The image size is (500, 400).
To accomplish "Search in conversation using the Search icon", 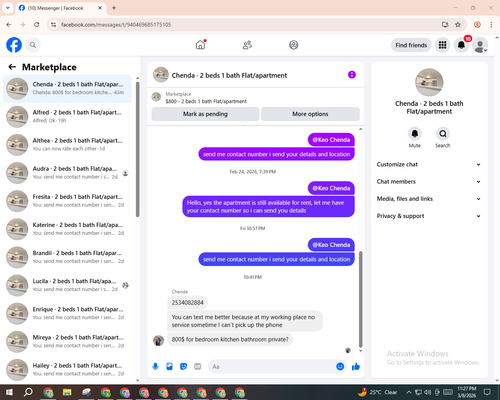I will pos(443,134).
